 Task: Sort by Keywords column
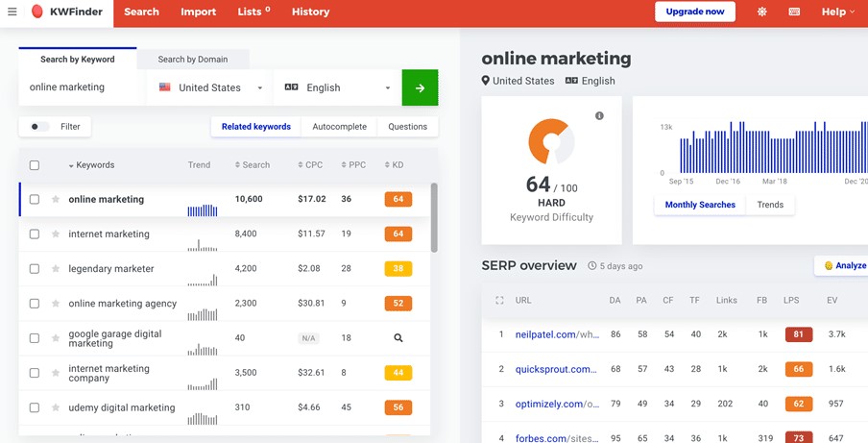(x=91, y=165)
